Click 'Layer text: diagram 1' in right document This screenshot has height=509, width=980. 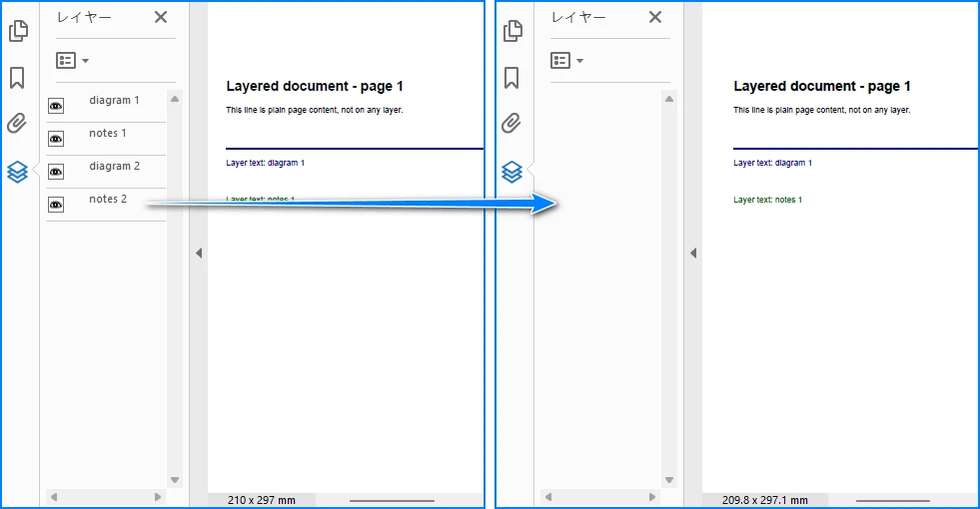pos(772,163)
